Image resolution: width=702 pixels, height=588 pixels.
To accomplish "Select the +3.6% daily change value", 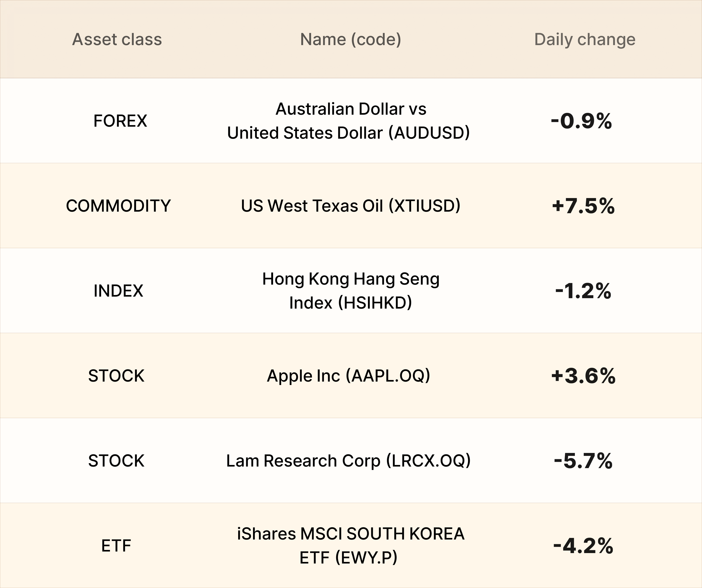I will (583, 376).
